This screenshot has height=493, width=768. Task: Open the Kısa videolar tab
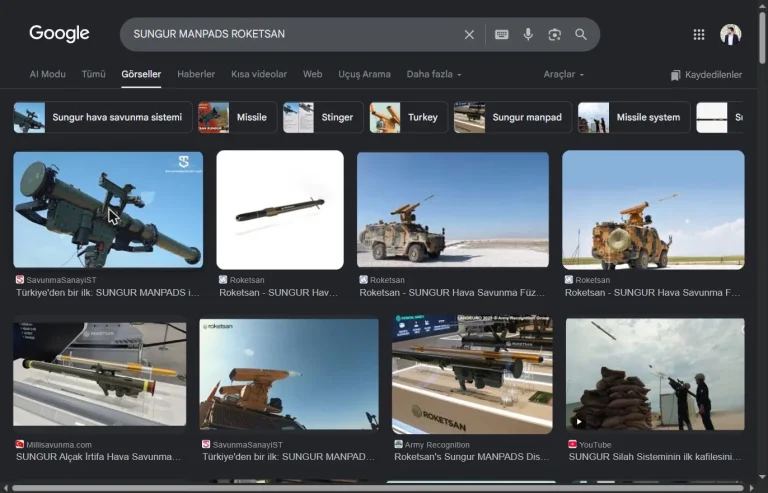pyautogui.click(x=259, y=74)
